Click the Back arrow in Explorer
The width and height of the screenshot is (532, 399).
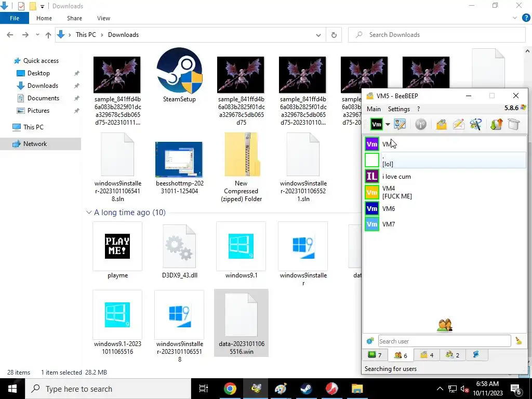10,35
